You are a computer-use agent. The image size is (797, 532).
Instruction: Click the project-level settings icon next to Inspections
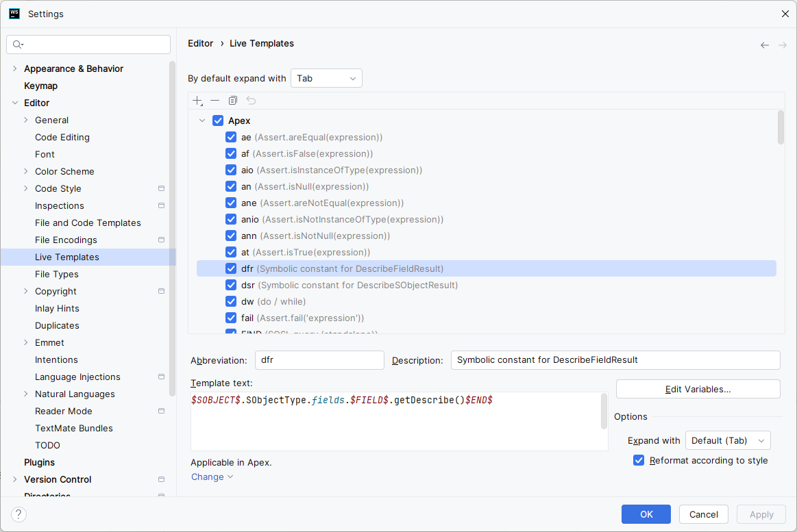point(161,205)
